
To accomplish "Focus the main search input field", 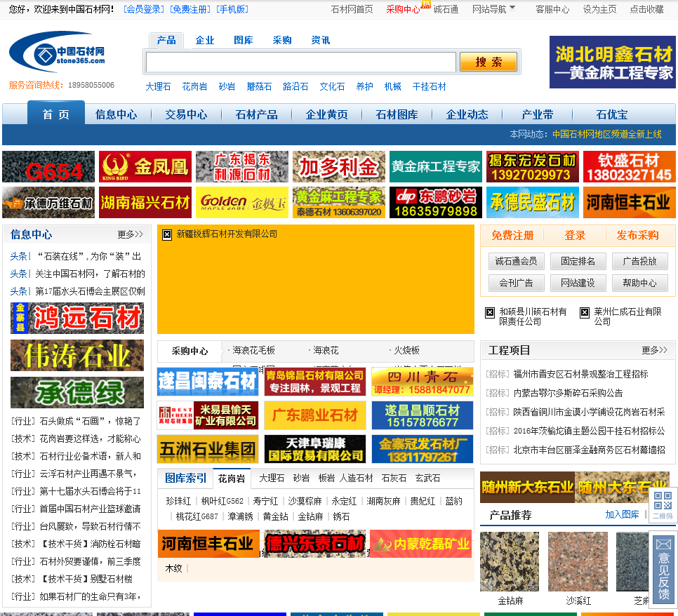I will click(x=301, y=62).
